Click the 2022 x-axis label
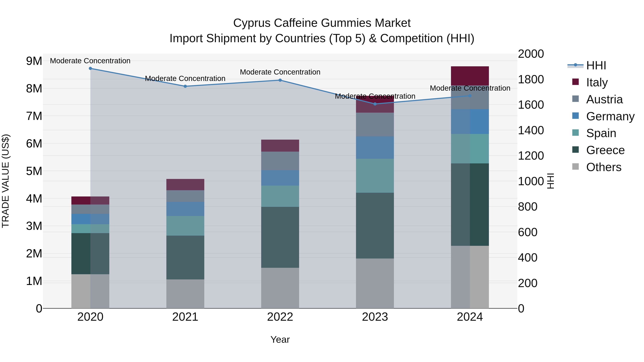Screen dimensions: 644x362 click(x=280, y=317)
